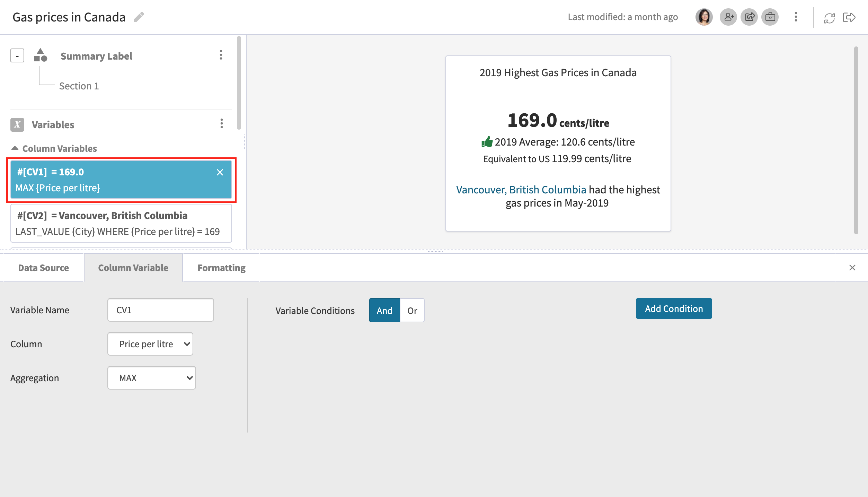This screenshot has height=497, width=868.
Task: Remove the CV1 variable
Action: (220, 172)
